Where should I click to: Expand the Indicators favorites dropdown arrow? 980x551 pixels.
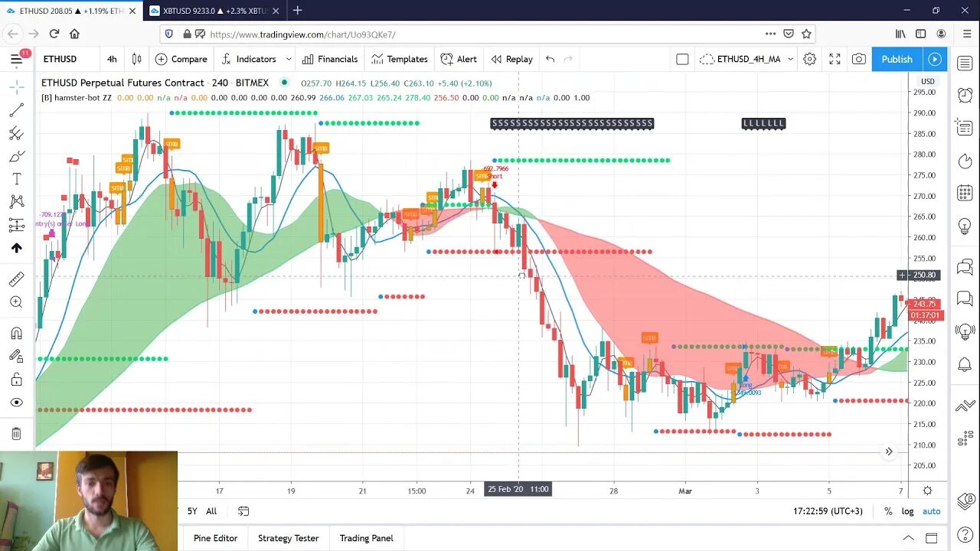(289, 59)
